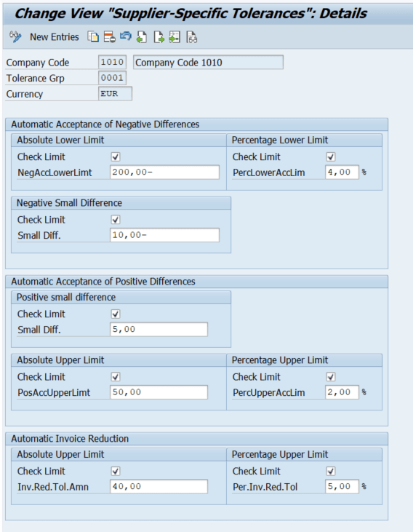The image size is (413, 532).
Task: Click the PosAccUpperLimt input field
Action: point(159,392)
